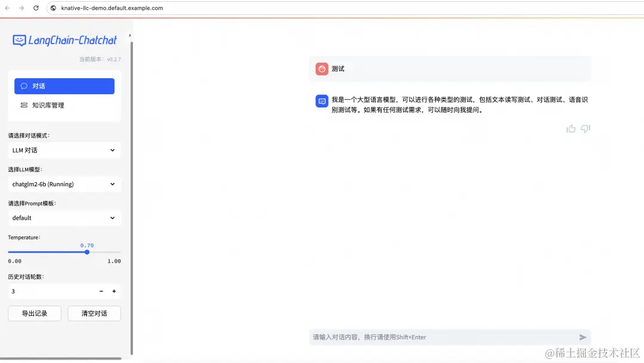
Task: Click the 导出记录 button
Action: (x=35, y=313)
